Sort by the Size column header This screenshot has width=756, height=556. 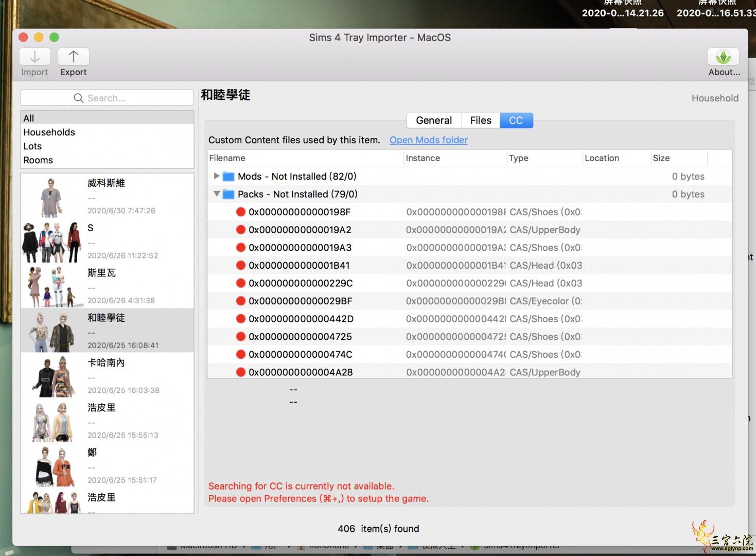679,158
